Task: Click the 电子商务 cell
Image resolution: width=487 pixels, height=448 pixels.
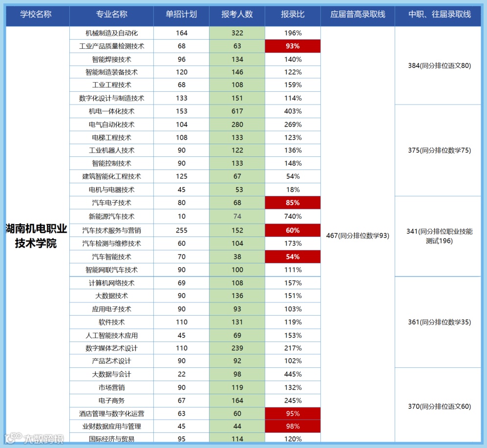Action: 111,401
